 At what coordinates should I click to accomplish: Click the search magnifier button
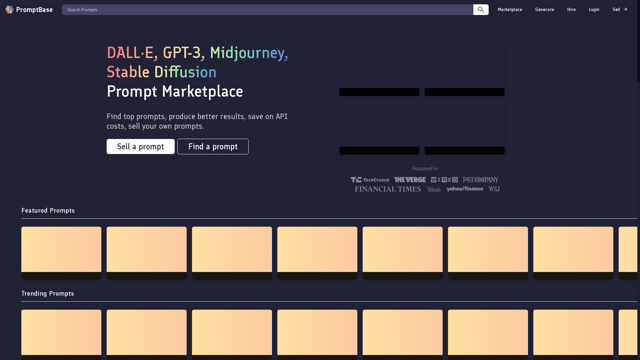480,9
